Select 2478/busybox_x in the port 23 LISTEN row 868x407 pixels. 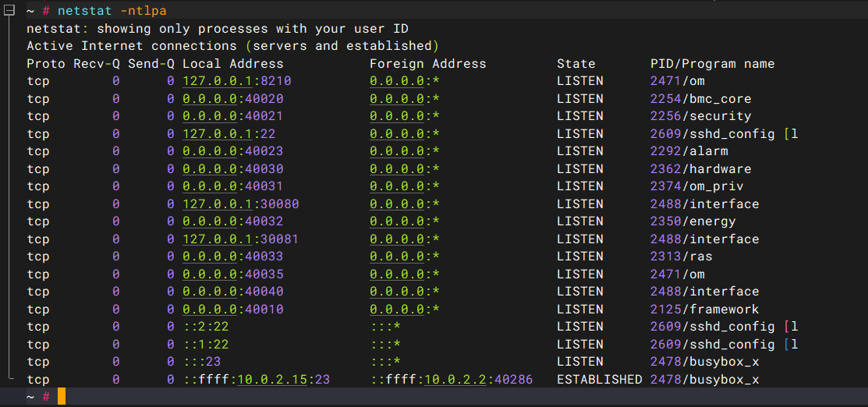pos(704,362)
